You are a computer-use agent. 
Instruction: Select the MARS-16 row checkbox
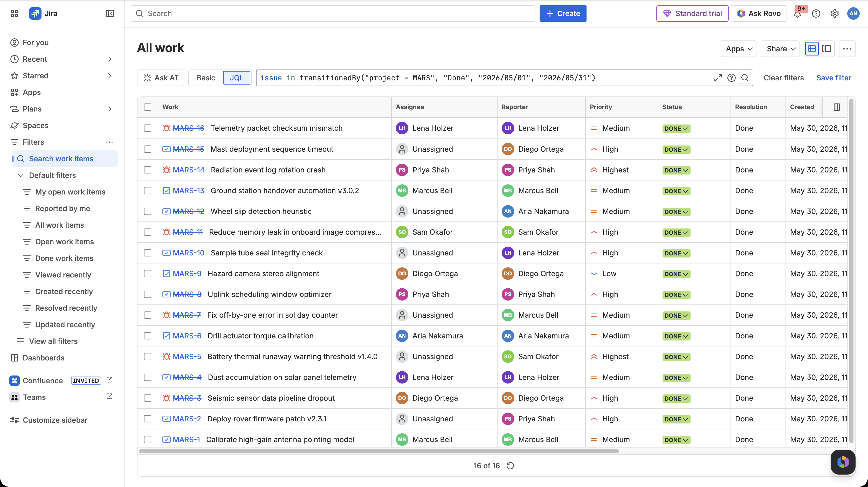(148, 128)
